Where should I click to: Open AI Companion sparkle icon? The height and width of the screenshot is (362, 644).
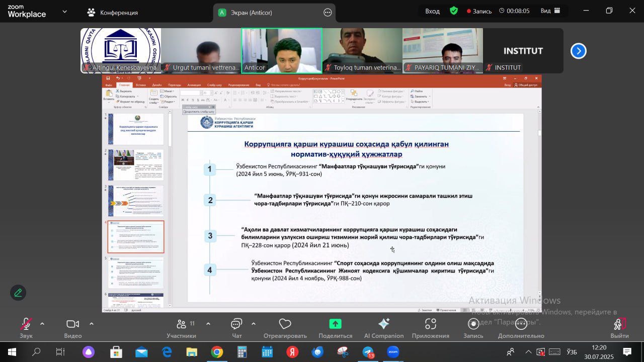click(383, 324)
